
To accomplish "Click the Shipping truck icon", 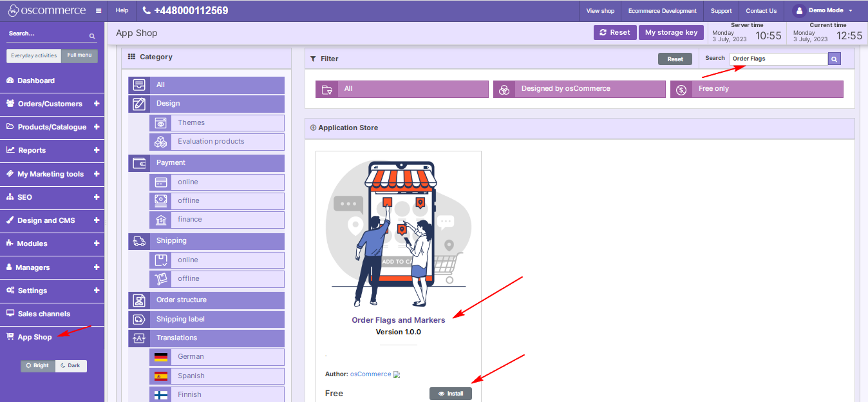I will click(139, 241).
